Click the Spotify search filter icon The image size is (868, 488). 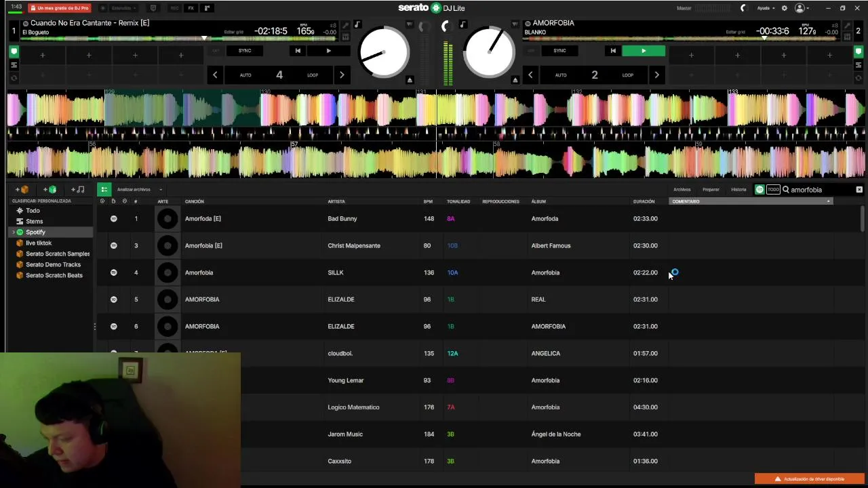pos(759,190)
